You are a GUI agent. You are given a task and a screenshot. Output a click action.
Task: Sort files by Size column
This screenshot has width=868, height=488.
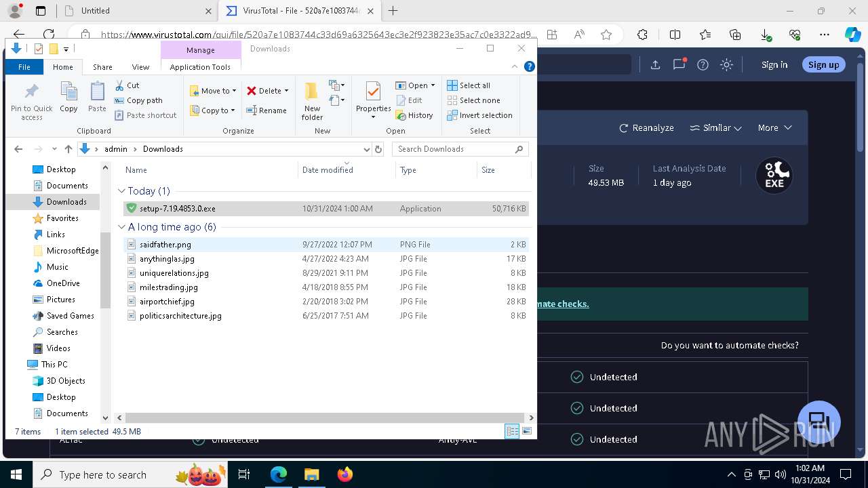pos(503,170)
